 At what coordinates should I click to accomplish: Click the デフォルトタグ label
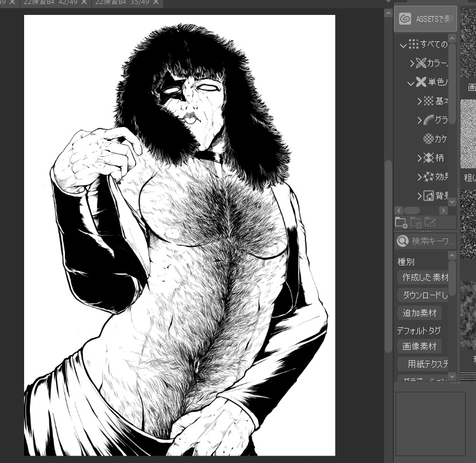(x=419, y=330)
